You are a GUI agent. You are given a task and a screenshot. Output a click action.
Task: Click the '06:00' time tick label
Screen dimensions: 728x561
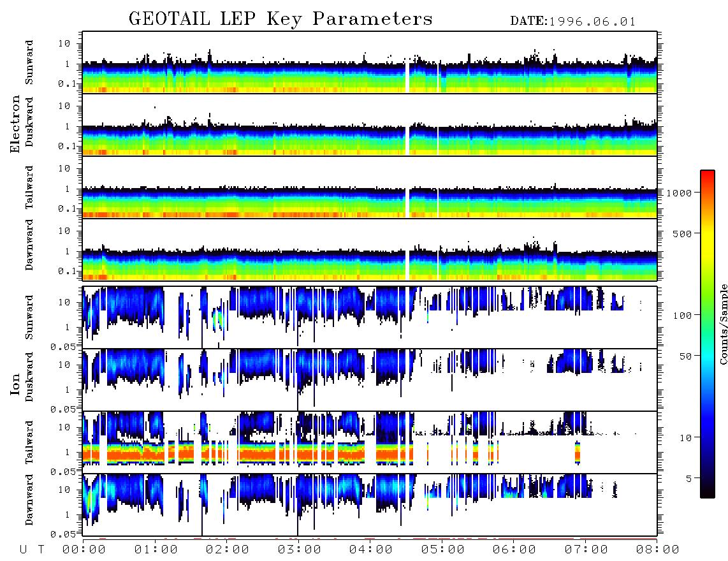tap(514, 550)
